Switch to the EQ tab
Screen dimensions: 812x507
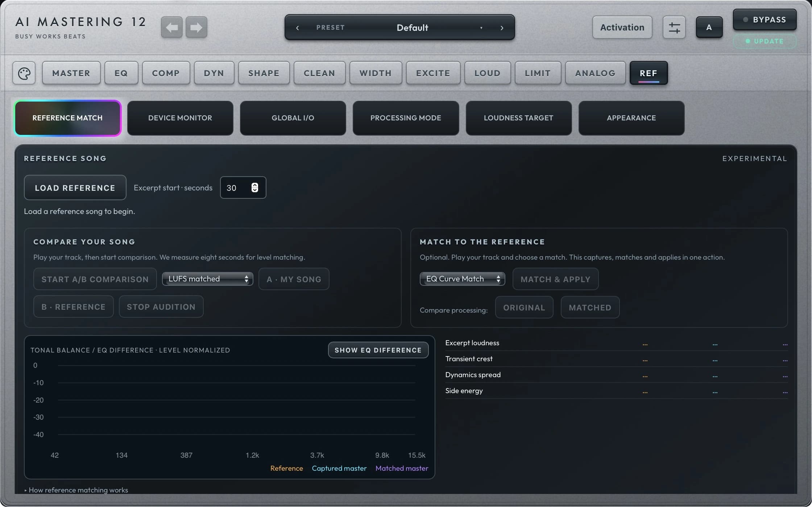click(x=121, y=73)
